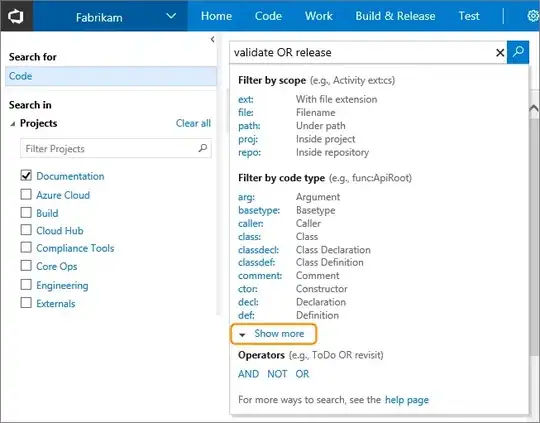The width and height of the screenshot is (540, 423).
Task: Check the Azure Cloud project checkbox
Action: pos(26,194)
